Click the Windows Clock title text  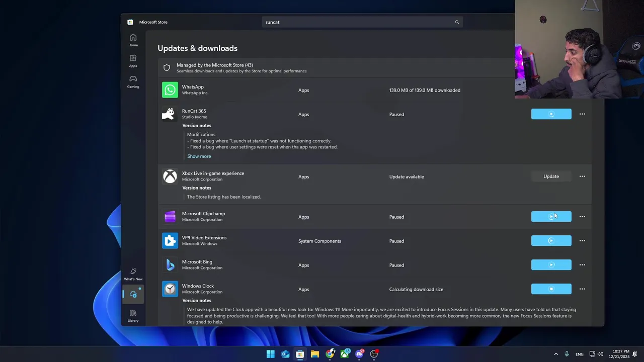click(198, 286)
